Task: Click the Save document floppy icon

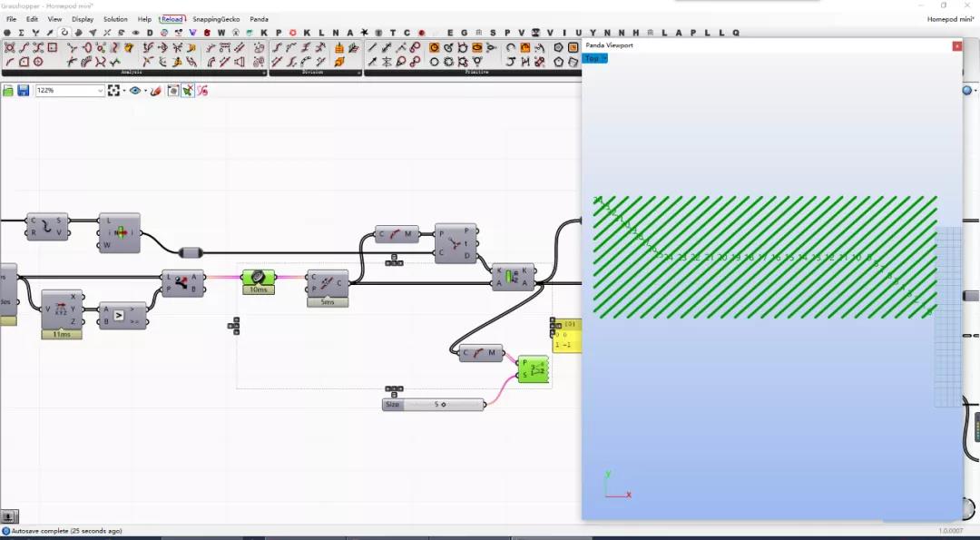Action: point(23,91)
